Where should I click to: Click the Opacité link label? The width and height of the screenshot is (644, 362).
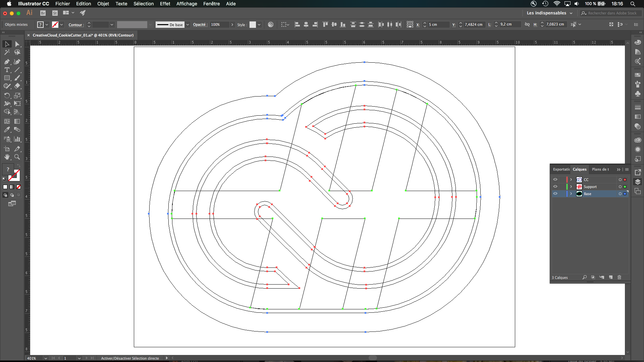pos(200,24)
